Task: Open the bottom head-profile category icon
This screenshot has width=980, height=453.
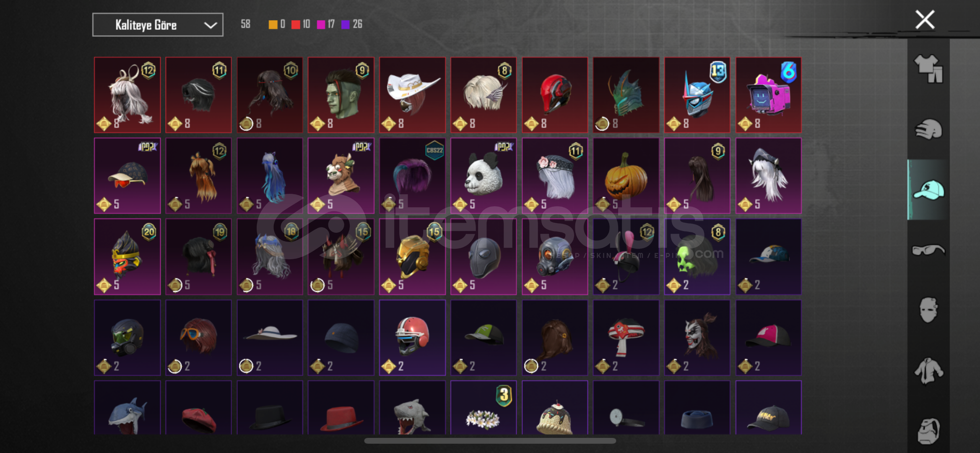Action: [x=928, y=431]
